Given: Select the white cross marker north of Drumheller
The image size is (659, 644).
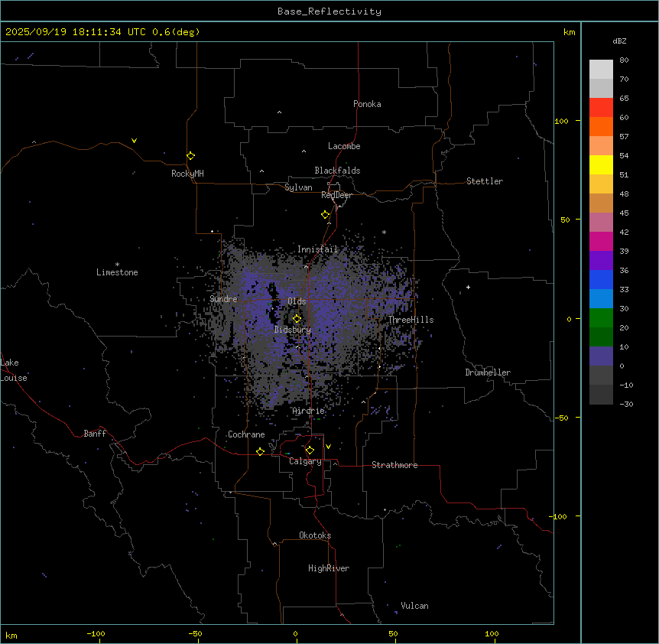Looking at the screenshot, I should 468,287.
